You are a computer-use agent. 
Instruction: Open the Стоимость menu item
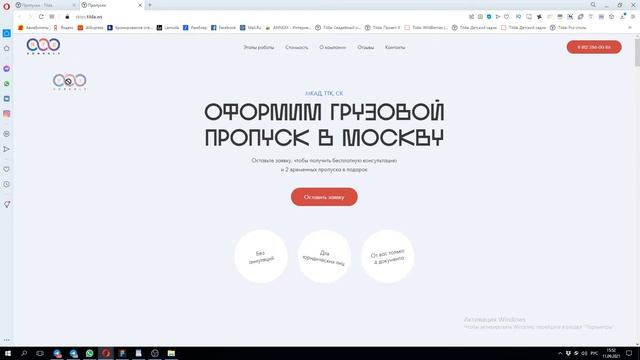click(x=297, y=47)
